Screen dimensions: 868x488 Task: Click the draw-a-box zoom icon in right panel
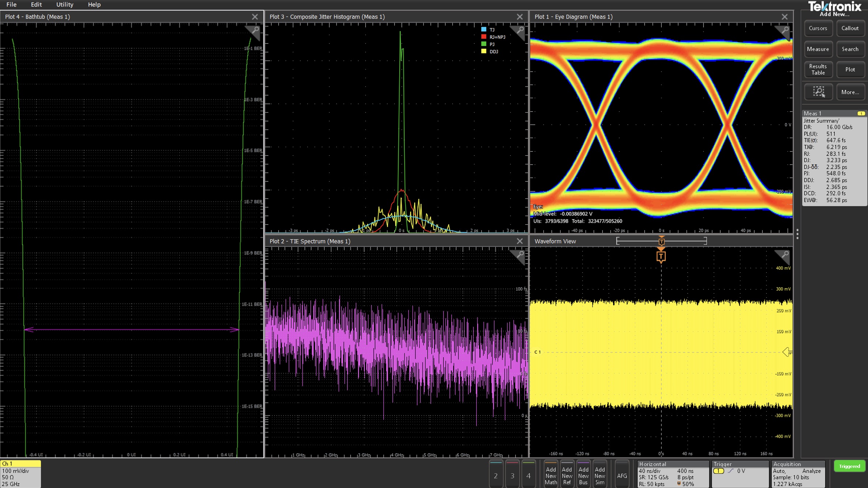818,92
